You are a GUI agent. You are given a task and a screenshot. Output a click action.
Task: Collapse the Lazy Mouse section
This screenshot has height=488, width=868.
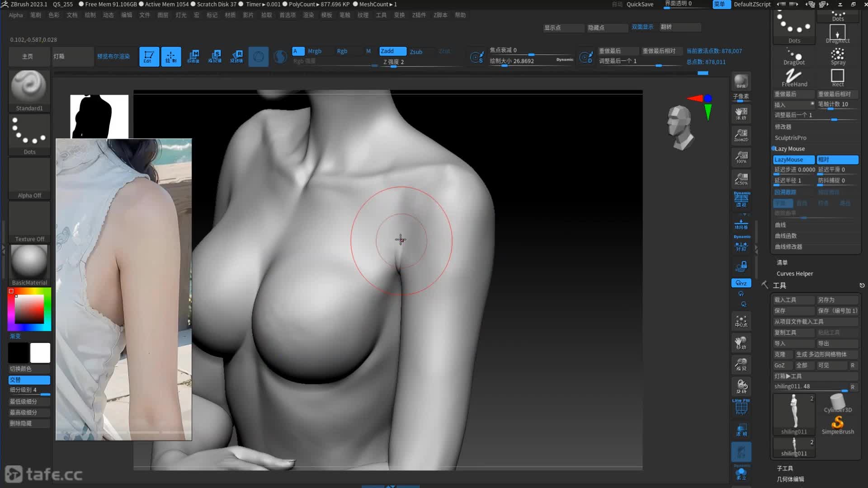(789, 149)
